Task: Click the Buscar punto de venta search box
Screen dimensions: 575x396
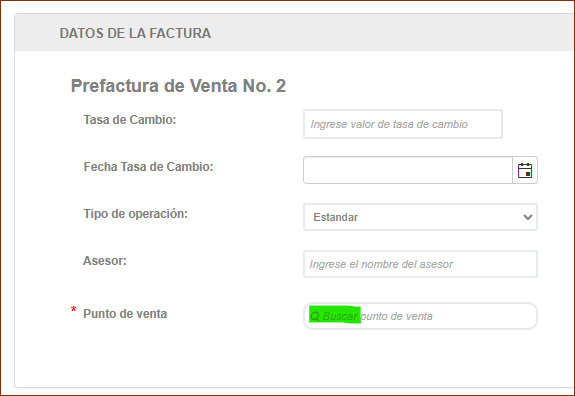Action: pyautogui.click(x=420, y=316)
